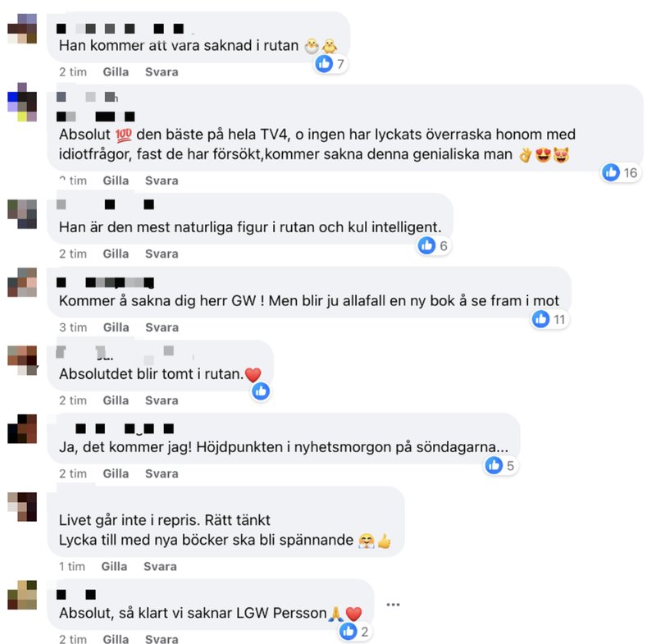
Task: Open the 3 tim timestamp link
Action: coord(73,327)
